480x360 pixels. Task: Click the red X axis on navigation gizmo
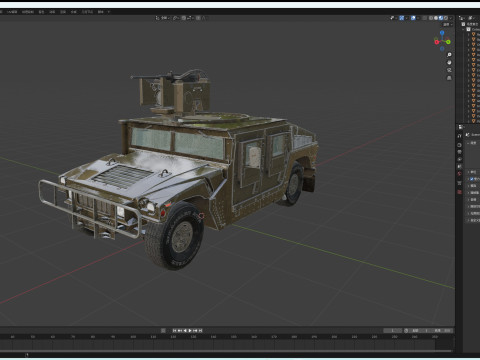(x=437, y=42)
